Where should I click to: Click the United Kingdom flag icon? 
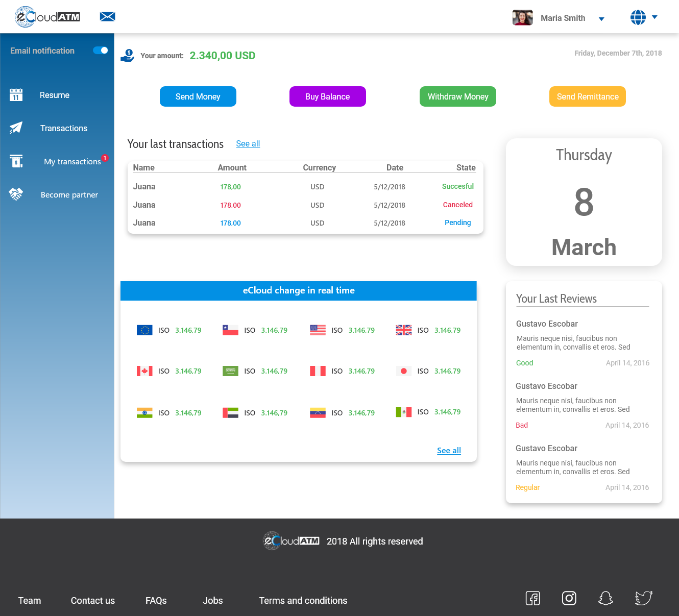pyautogui.click(x=404, y=330)
